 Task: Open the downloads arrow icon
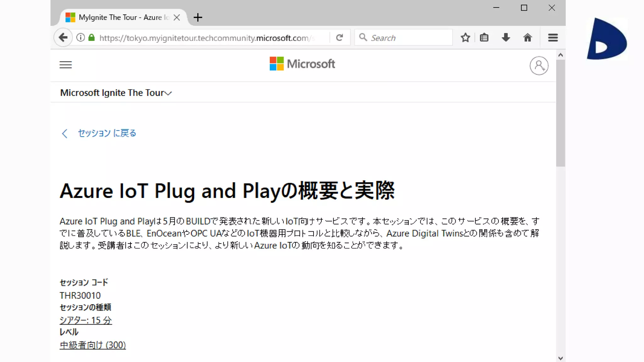[x=506, y=38]
